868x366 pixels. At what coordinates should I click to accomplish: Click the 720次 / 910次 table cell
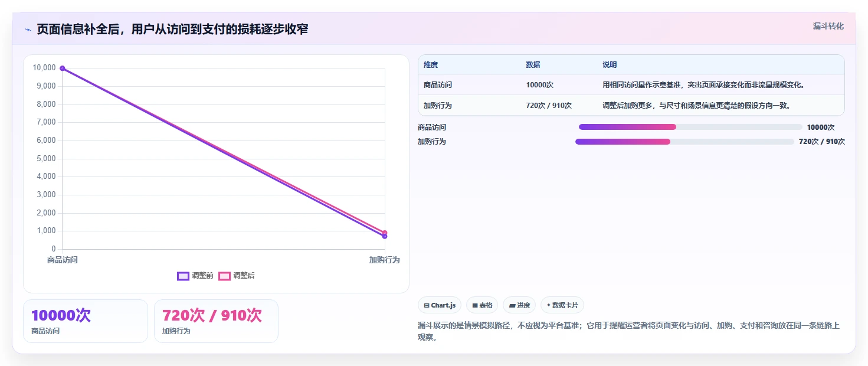[x=549, y=106]
